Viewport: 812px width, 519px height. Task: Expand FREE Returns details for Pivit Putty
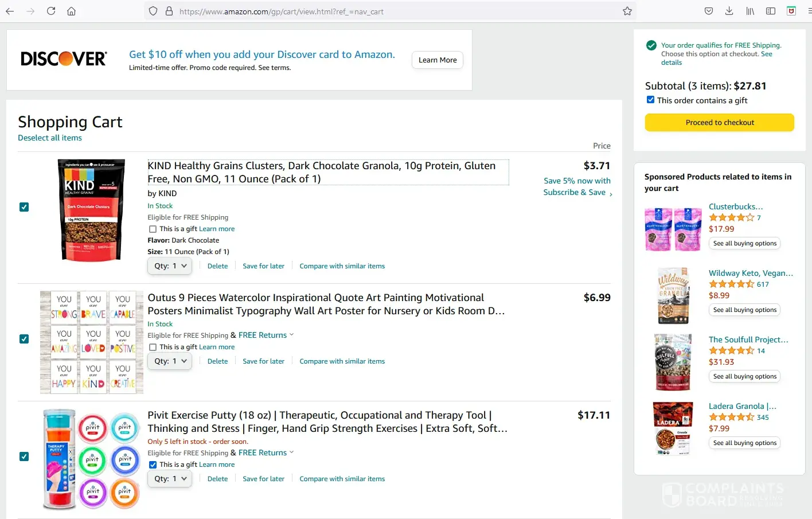(x=291, y=452)
